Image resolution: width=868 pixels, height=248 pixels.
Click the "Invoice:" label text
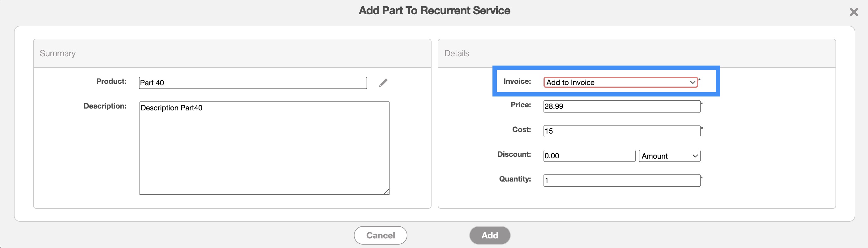[x=517, y=81]
